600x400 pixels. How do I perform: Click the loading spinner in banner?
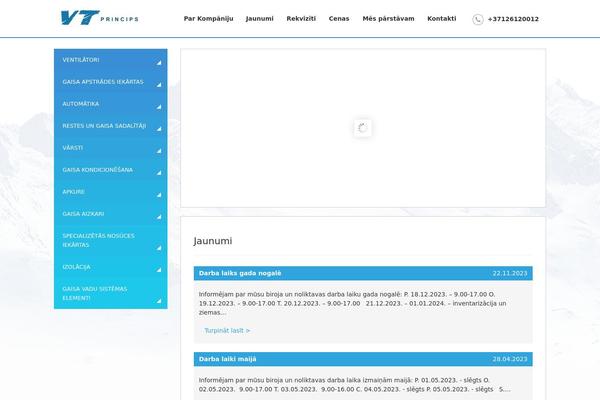tap(362, 128)
